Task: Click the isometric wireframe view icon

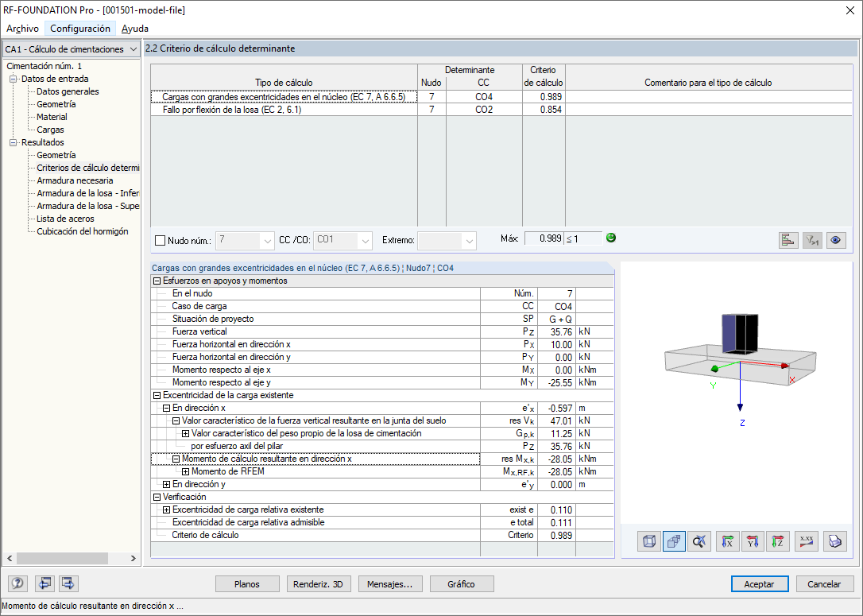Action: coord(649,542)
